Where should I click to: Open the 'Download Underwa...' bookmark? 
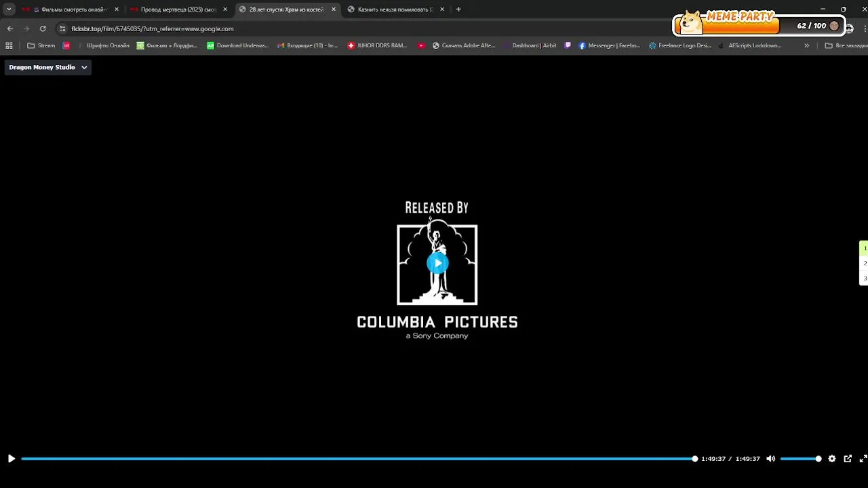tap(238, 45)
